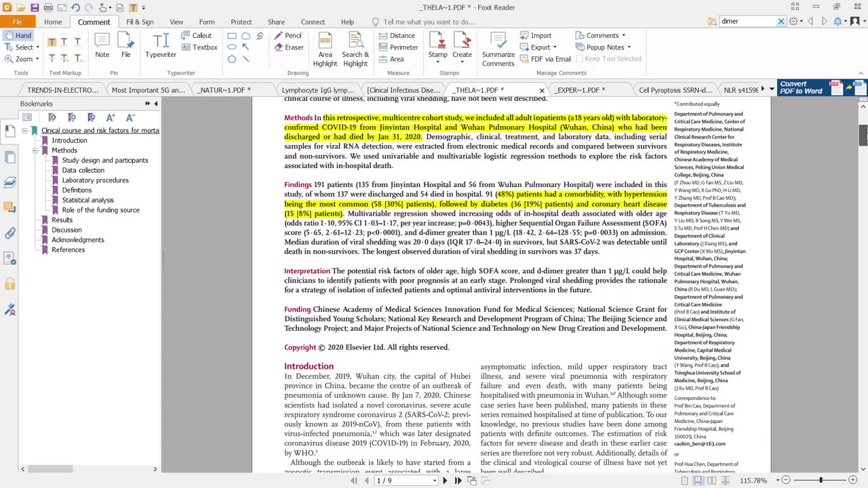Pick the Cloud drawing shape
Viewport: 868px width, 488px height.
point(245,35)
